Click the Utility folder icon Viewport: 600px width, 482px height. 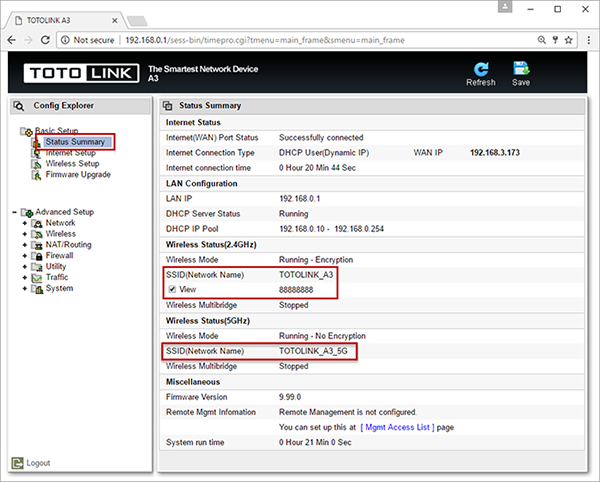click(37, 267)
